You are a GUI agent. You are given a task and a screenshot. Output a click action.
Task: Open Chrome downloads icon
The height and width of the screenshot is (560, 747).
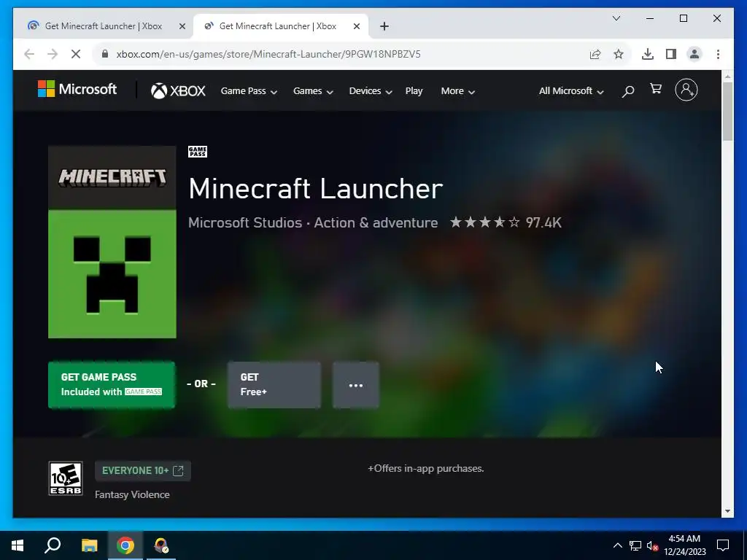click(x=648, y=54)
